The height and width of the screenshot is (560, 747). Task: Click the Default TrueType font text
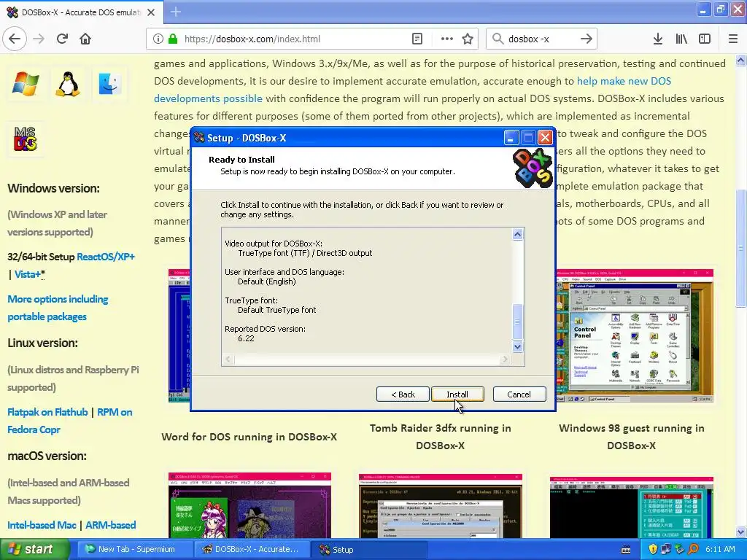point(276,310)
